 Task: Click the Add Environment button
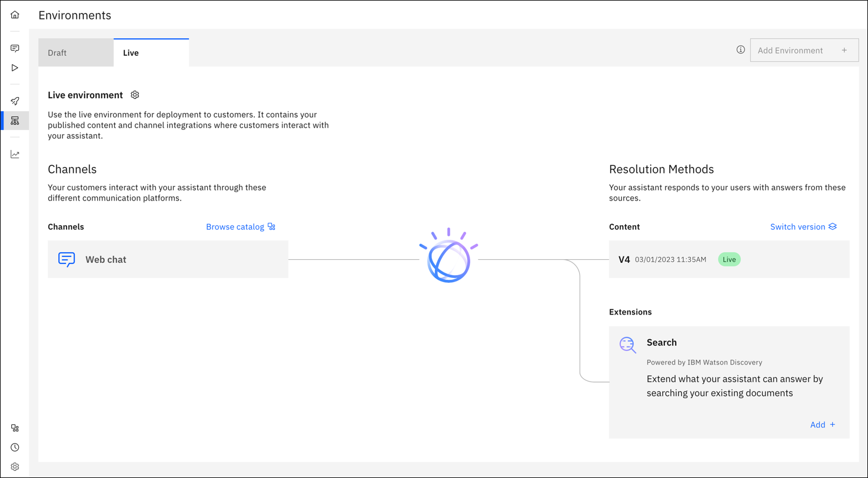coord(804,50)
